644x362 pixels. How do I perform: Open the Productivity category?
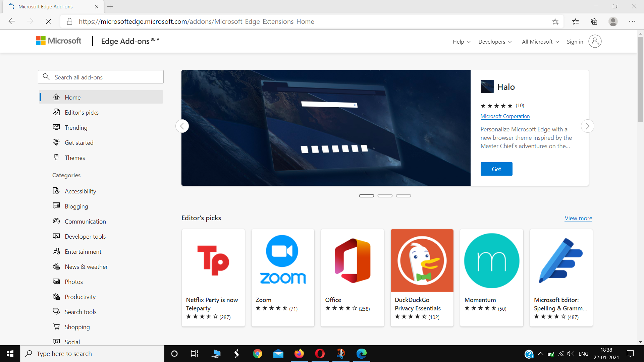point(80,297)
